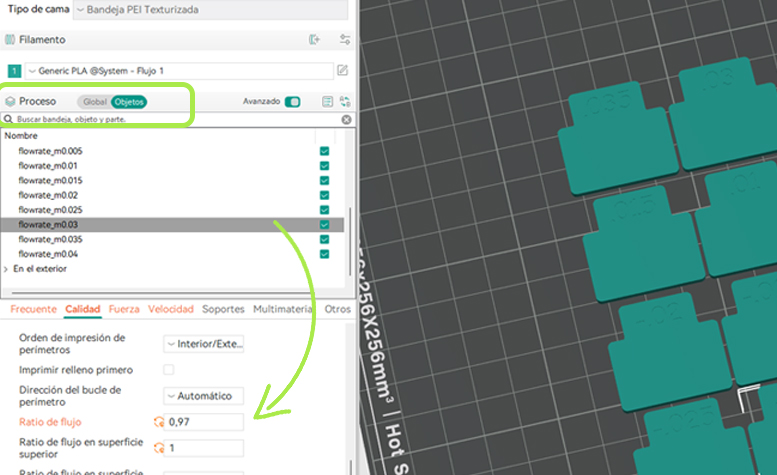The image size is (777, 475).
Task: Open Dirección del bucle de perímetro dropdown
Action: click(204, 396)
